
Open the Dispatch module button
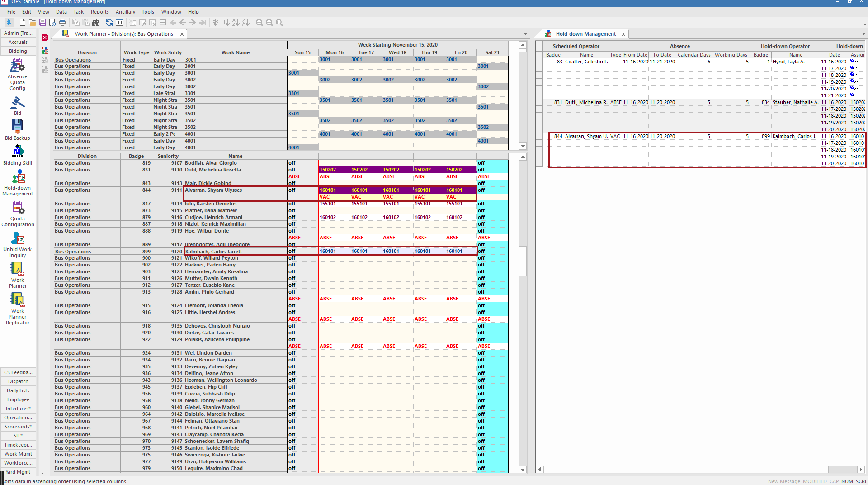18,381
